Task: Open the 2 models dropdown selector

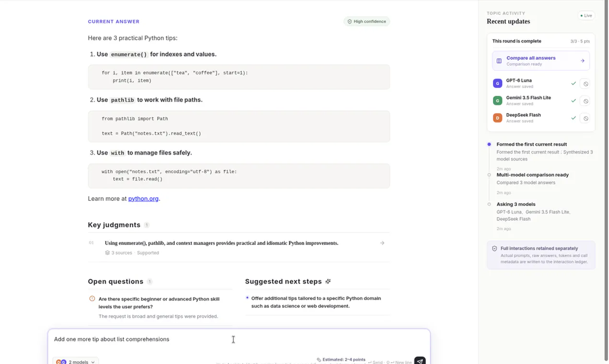Action: point(76,362)
